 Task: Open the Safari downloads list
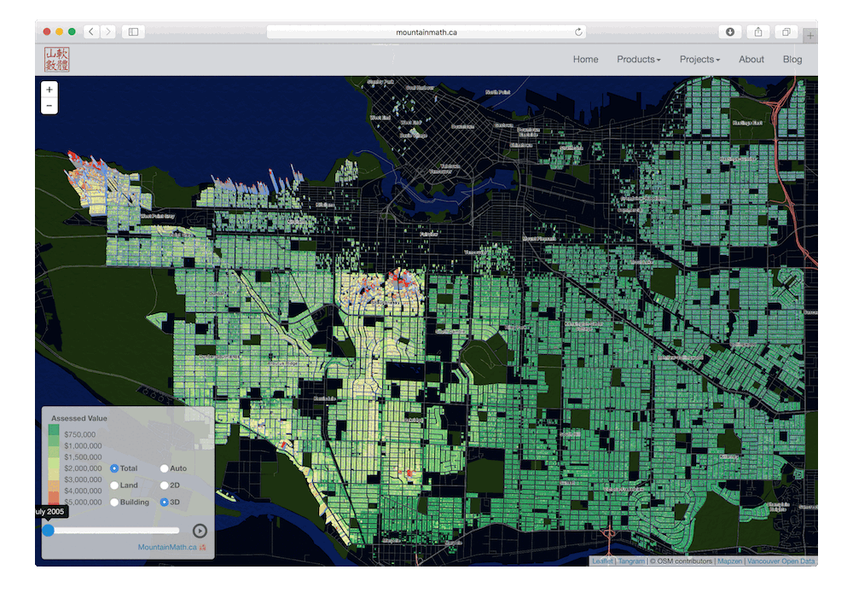(x=730, y=32)
